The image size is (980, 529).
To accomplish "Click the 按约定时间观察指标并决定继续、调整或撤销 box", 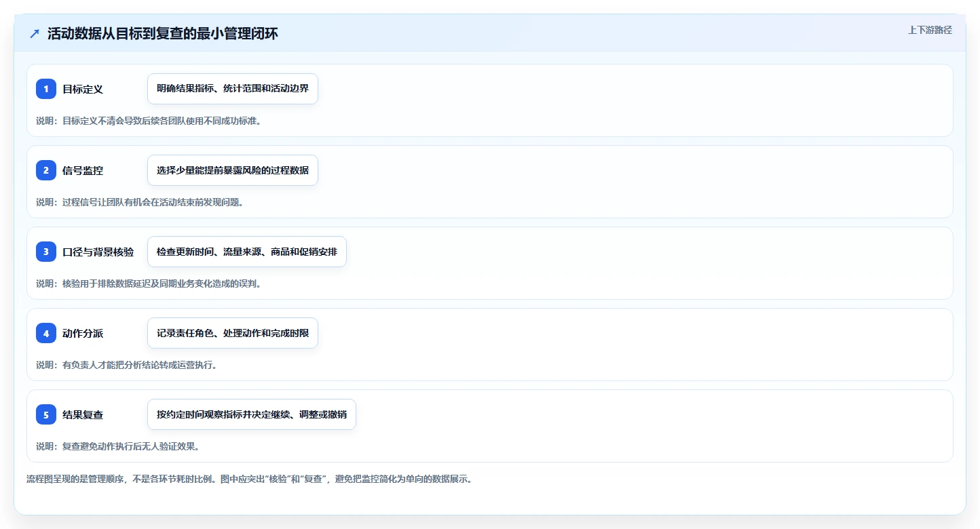I will (x=252, y=414).
